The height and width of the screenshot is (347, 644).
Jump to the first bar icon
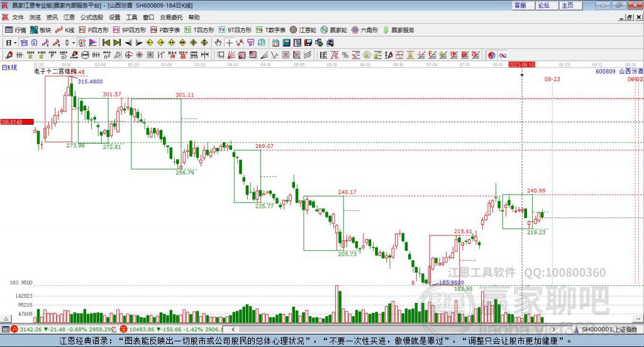[106, 43]
